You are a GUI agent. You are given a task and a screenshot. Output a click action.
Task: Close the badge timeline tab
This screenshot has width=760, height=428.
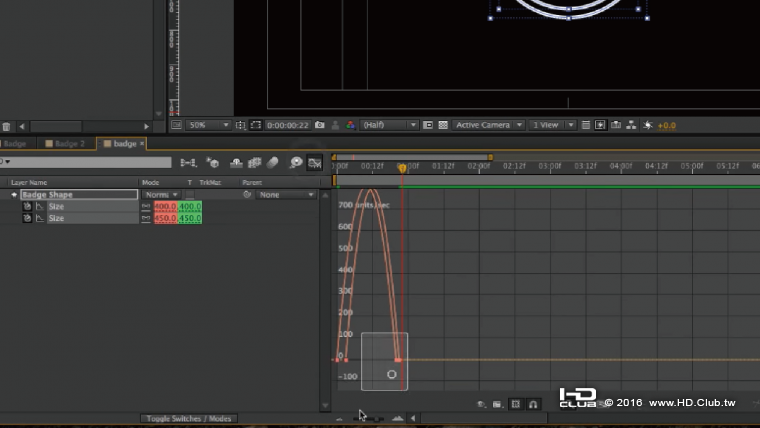coord(142,143)
